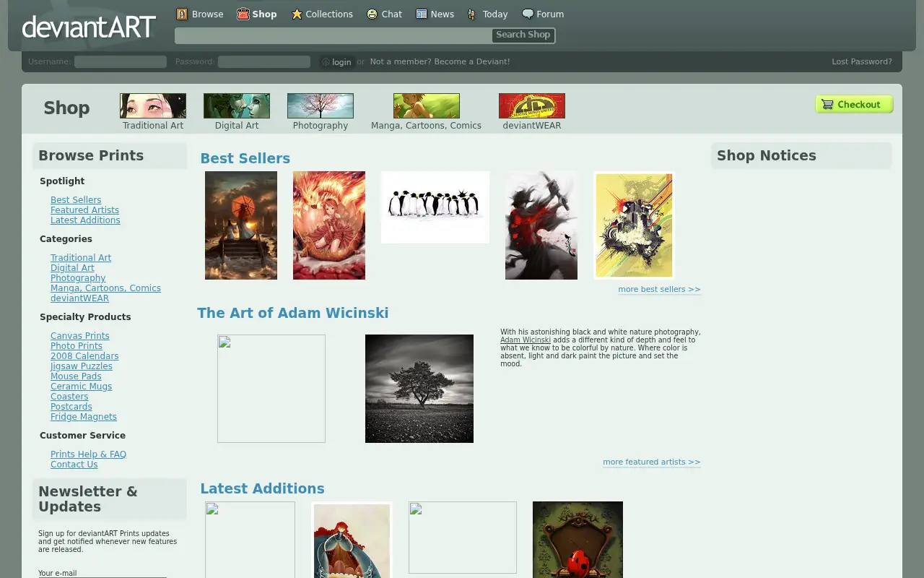Select the Manga, Cartoons, Comics category thumbnail

click(x=427, y=105)
